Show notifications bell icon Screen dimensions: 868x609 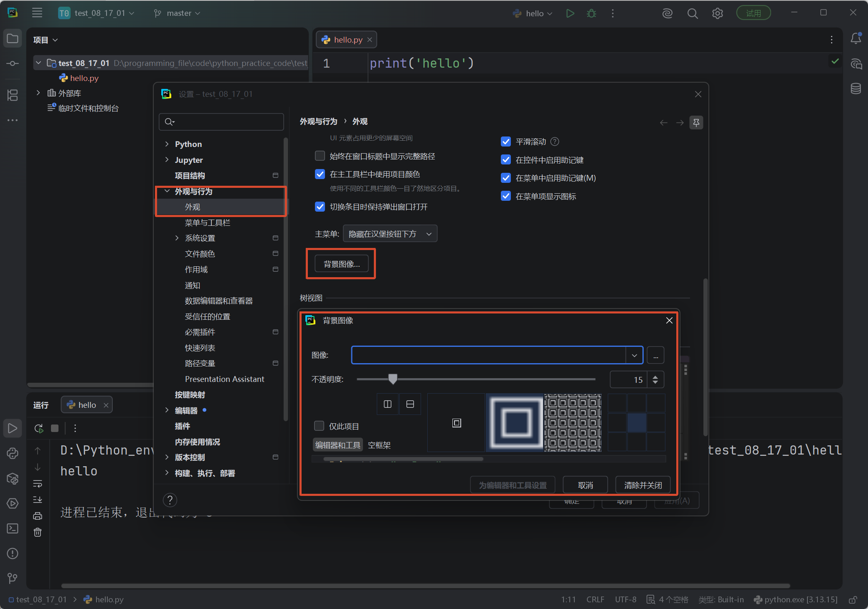[855, 38]
